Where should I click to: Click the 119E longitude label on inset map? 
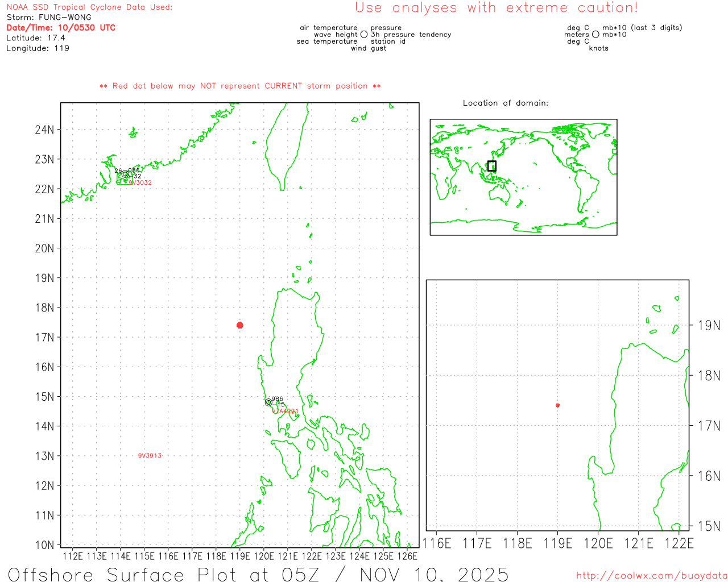pos(557,543)
